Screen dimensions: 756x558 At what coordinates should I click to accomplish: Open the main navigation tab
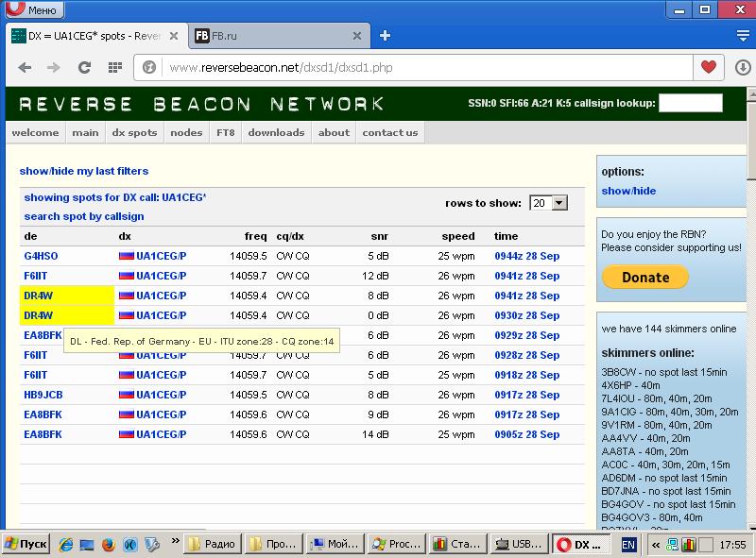85,132
